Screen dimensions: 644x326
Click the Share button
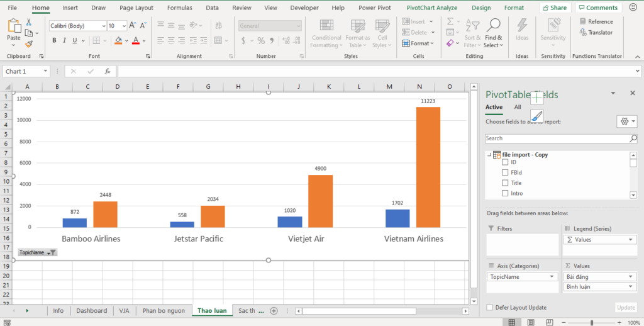click(555, 8)
